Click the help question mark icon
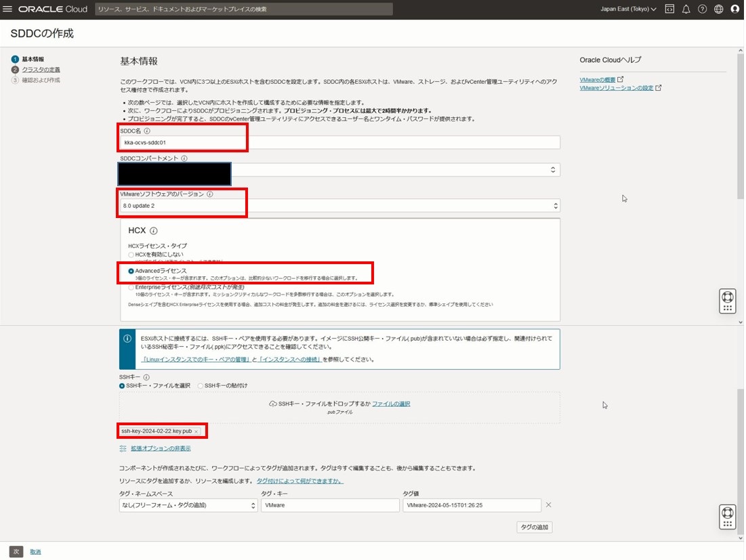Image resolution: width=746 pixels, height=560 pixels. tap(702, 9)
